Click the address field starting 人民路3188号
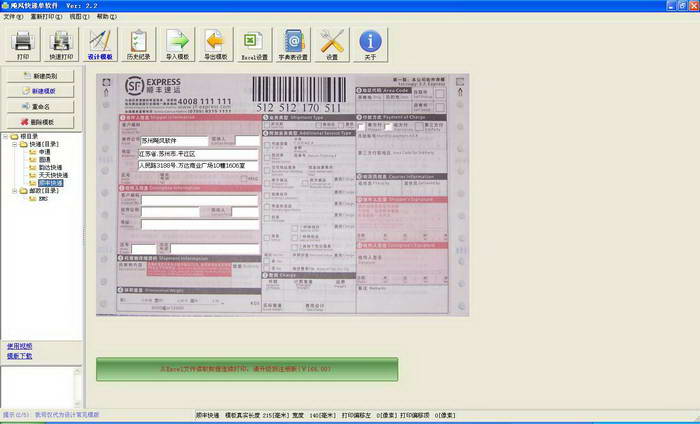Viewport: 700px width, 424px height. click(x=198, y=166)
